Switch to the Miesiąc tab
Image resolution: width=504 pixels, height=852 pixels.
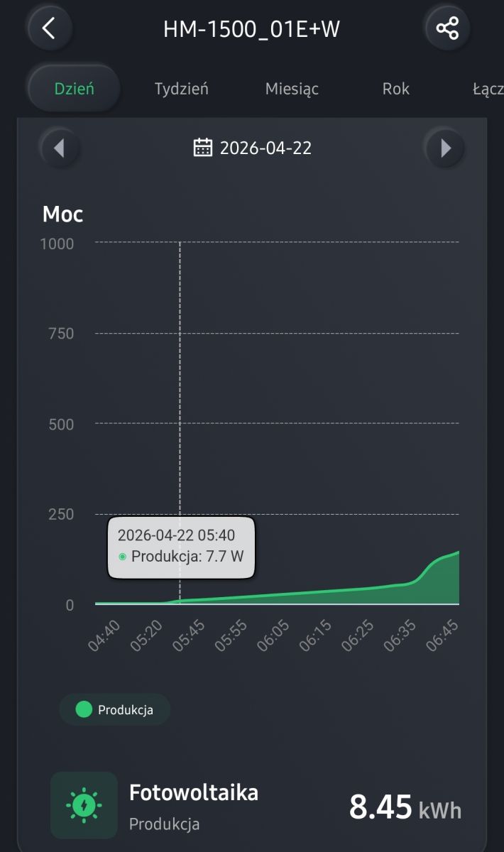point(292,89)
